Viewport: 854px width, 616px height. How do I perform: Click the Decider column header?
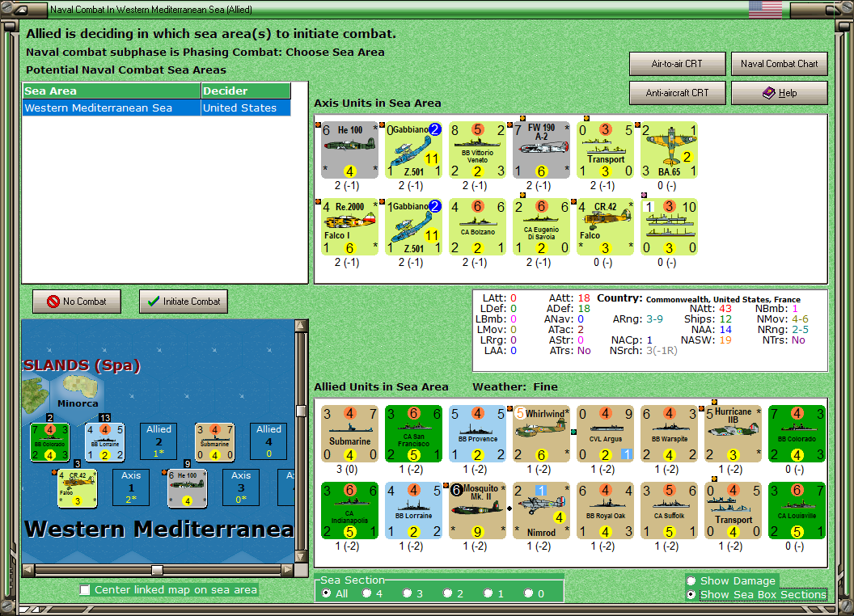[x=246, y=91]
